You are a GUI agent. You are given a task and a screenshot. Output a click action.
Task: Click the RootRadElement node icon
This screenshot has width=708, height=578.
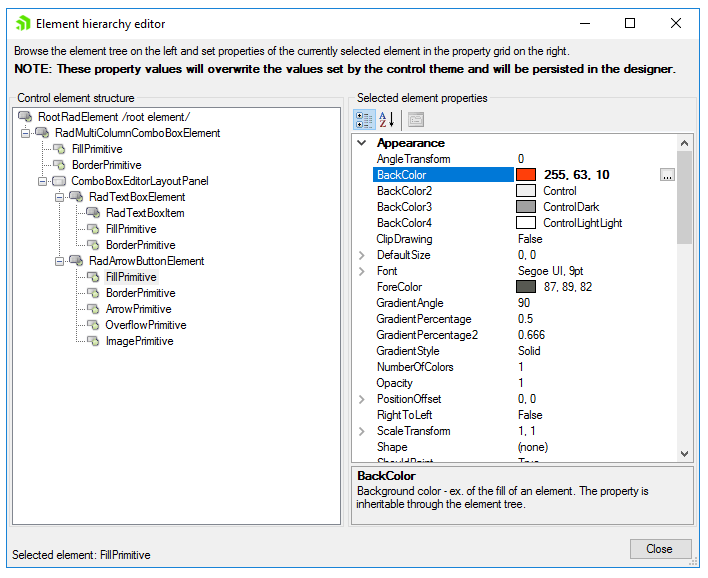pyautogui.click(x=25, y=117)
